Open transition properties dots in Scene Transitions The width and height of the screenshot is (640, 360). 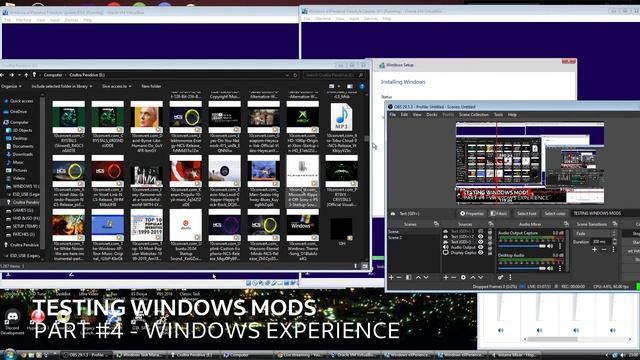point(613,249)
